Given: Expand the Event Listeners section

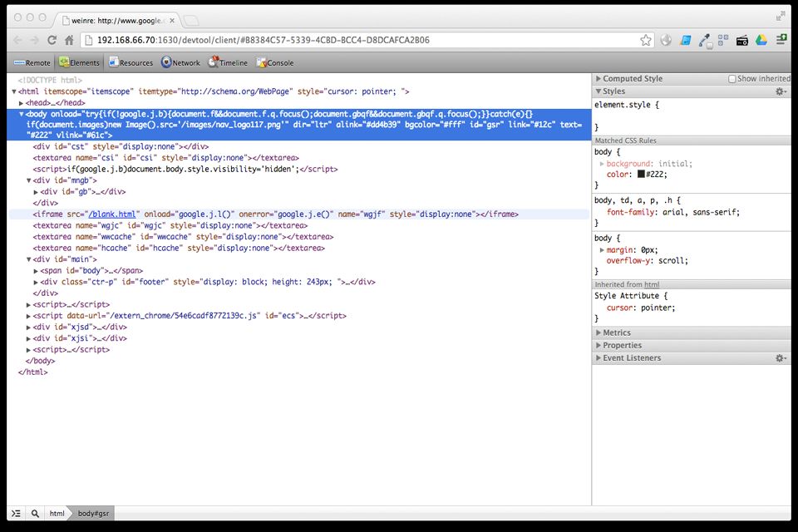Looking at the screenshot, I should tap(632, 358).
